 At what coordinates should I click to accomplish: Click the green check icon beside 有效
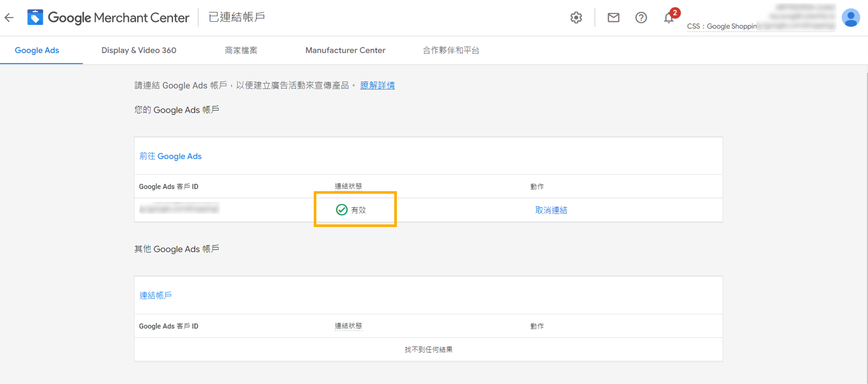(x=342, y=210)
